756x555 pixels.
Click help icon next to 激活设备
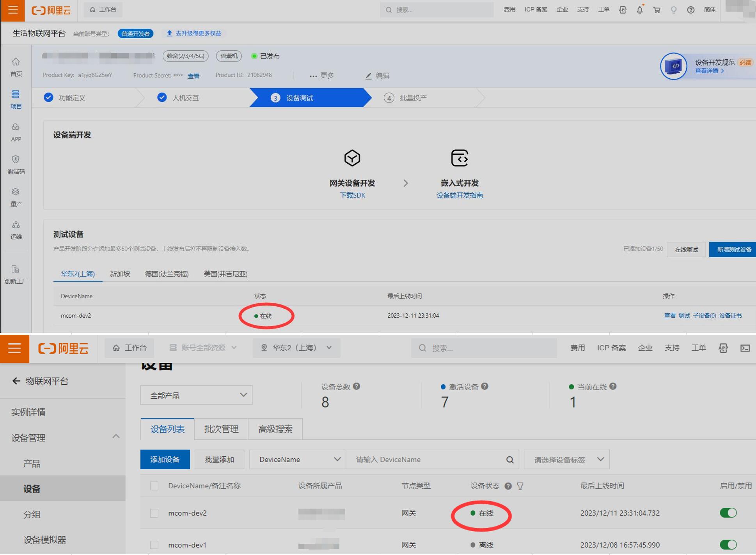tap(484, 386)
